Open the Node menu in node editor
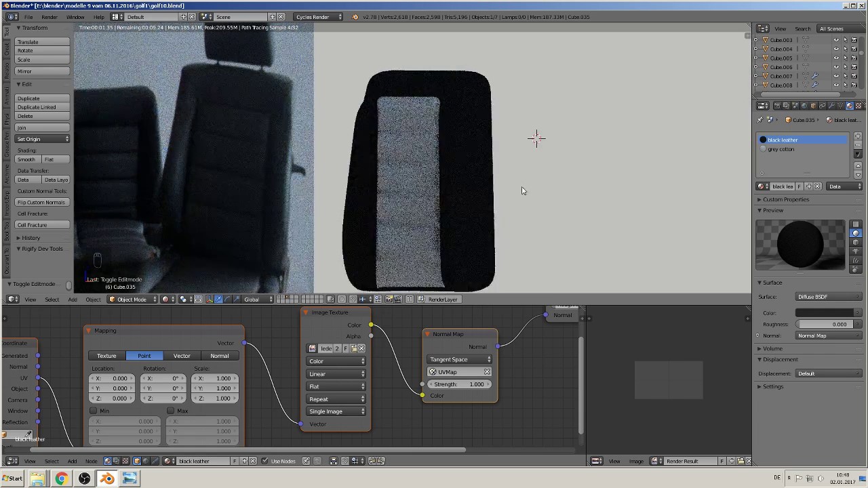The width and height of the screenshot is (868, 488). 91,461
